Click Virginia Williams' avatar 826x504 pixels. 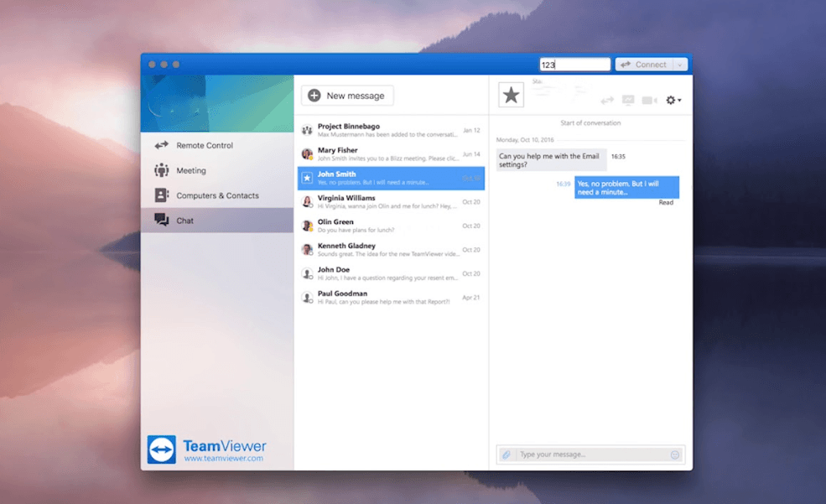(307, 202)
